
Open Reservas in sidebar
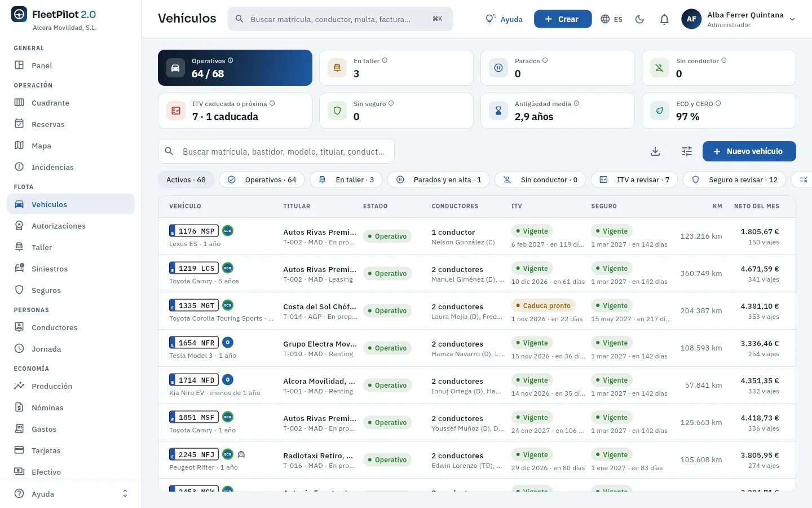point(70,124)
